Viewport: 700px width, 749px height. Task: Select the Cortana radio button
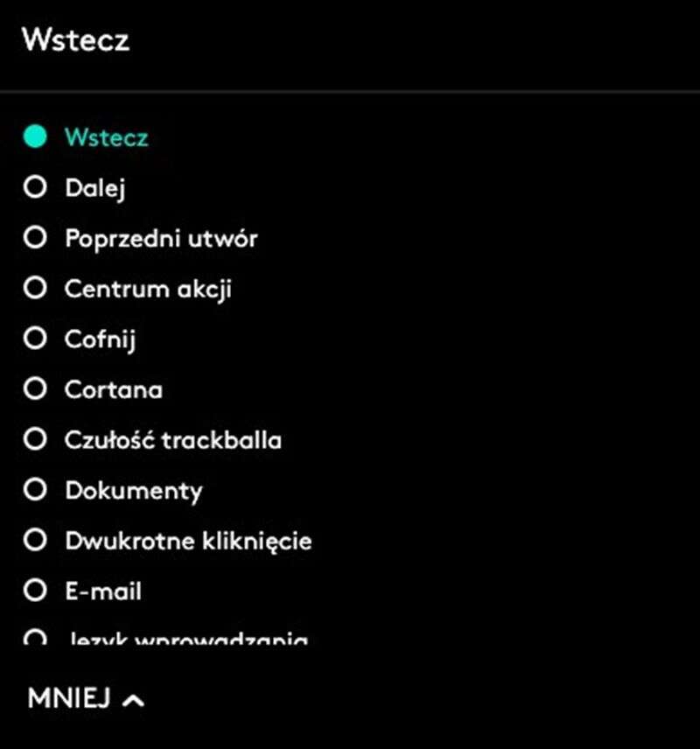(35, 389)
